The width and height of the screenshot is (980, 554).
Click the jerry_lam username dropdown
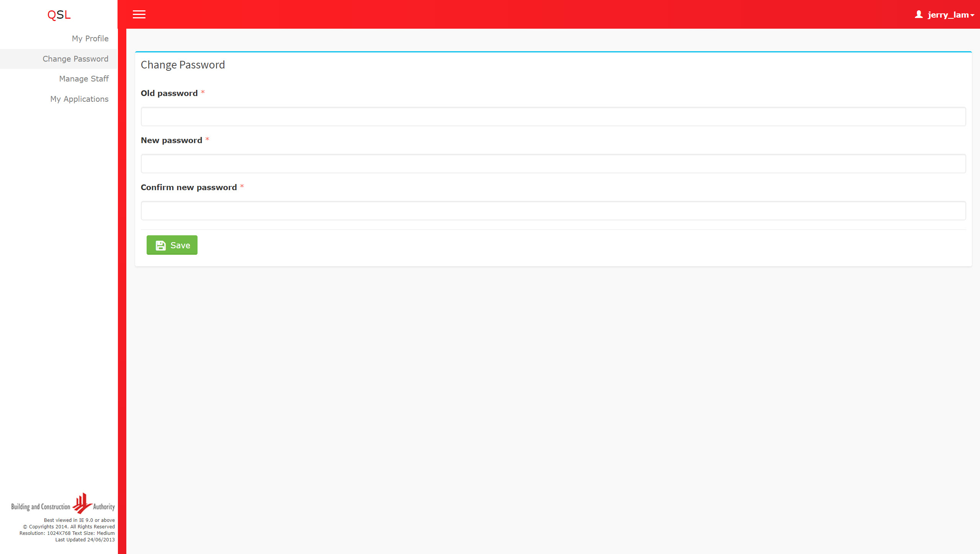tap(942, 14)
